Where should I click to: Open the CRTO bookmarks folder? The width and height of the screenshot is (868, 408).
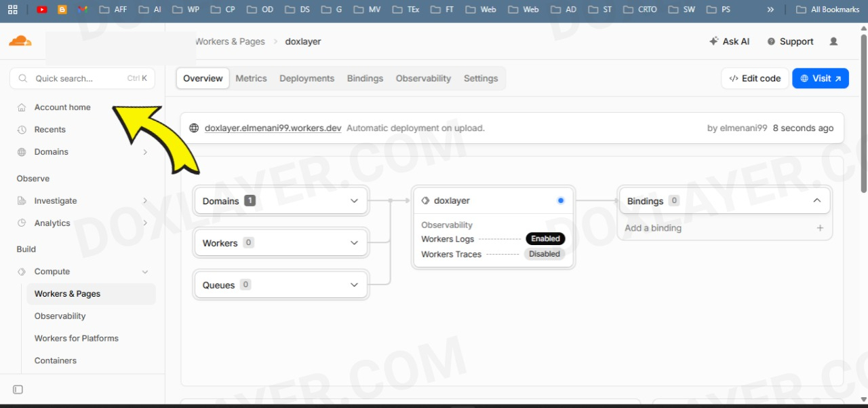(639, 10)
